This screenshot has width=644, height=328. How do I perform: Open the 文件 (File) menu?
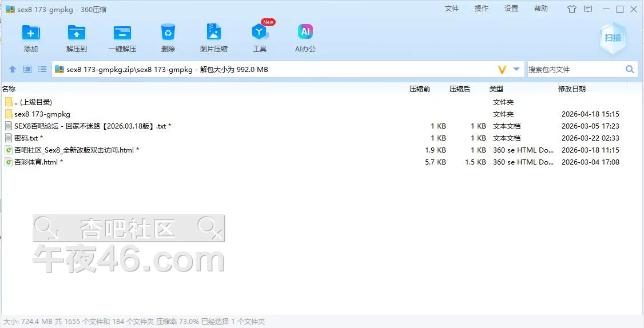click(452, 9)
